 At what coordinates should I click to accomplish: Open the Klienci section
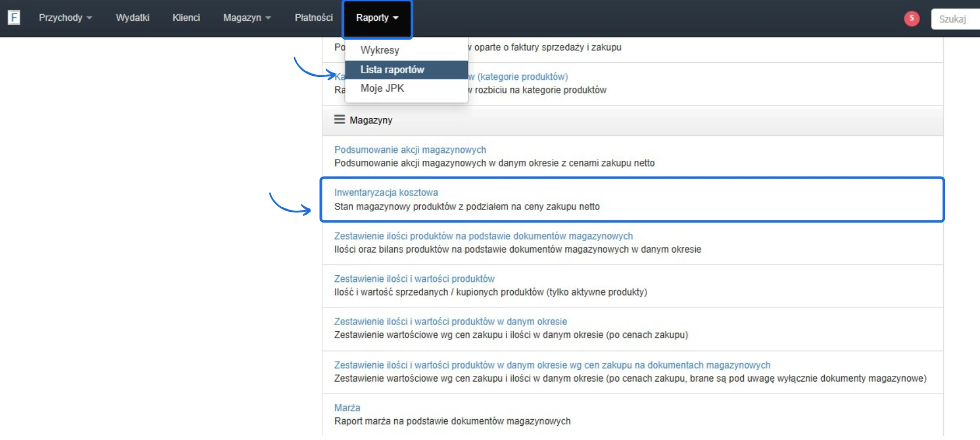click(186, 18)
